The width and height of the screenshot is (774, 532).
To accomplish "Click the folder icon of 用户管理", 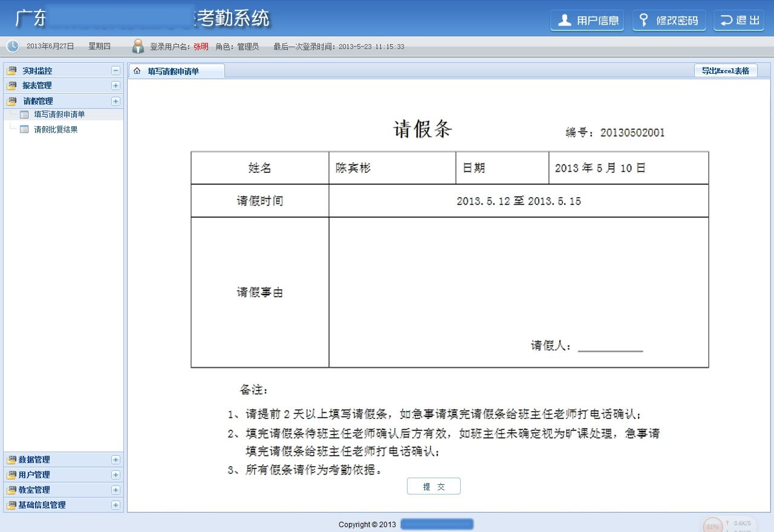I will tap(11, 475).
